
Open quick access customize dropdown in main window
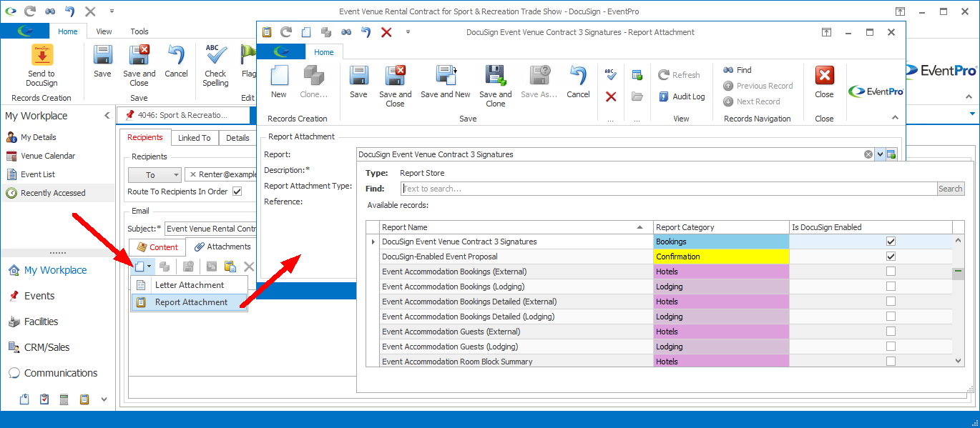[x=112, y=11]
